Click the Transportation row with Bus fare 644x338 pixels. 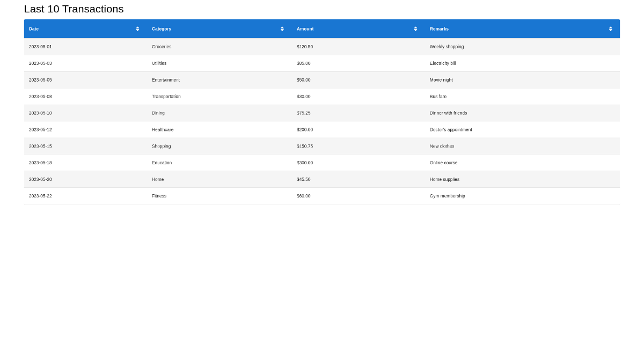point(215,97)
